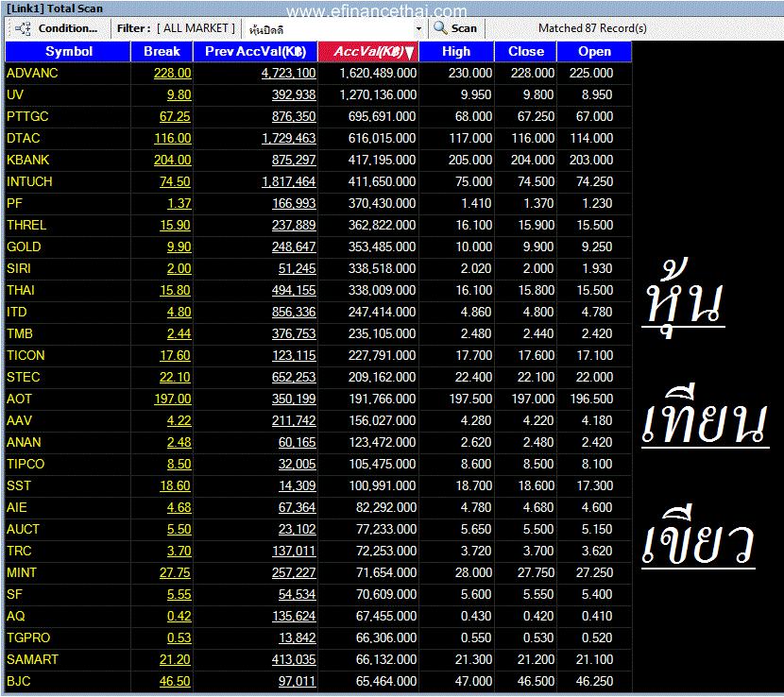Open DTAC break price 116.00 link

pyautogui.click(x=173, y=139)
